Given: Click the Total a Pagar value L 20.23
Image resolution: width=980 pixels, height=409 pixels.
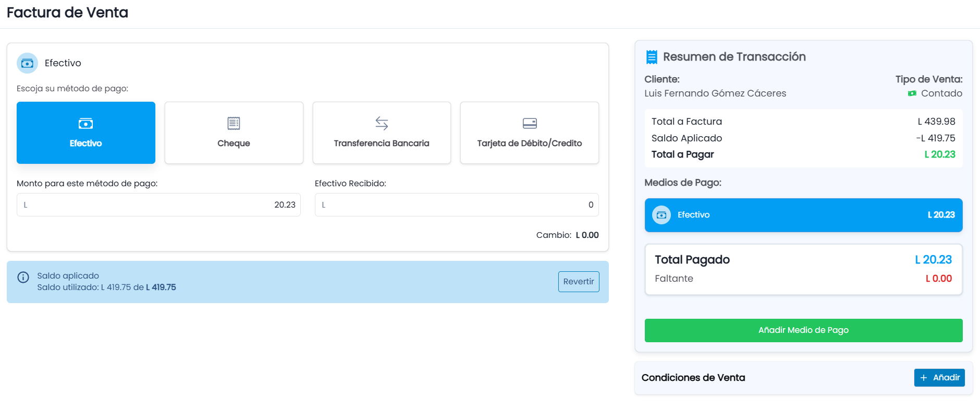Looking at the screenshot, I should click(940, 154).
